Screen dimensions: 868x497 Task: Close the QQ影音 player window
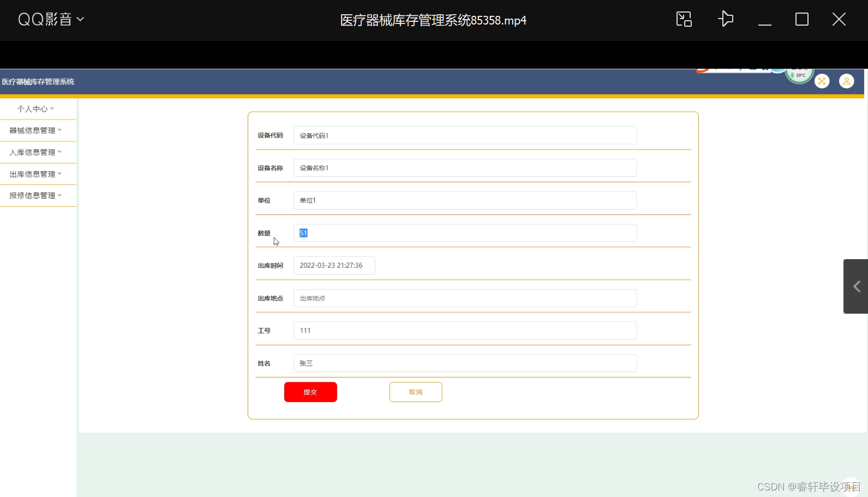tap(839, 20)
